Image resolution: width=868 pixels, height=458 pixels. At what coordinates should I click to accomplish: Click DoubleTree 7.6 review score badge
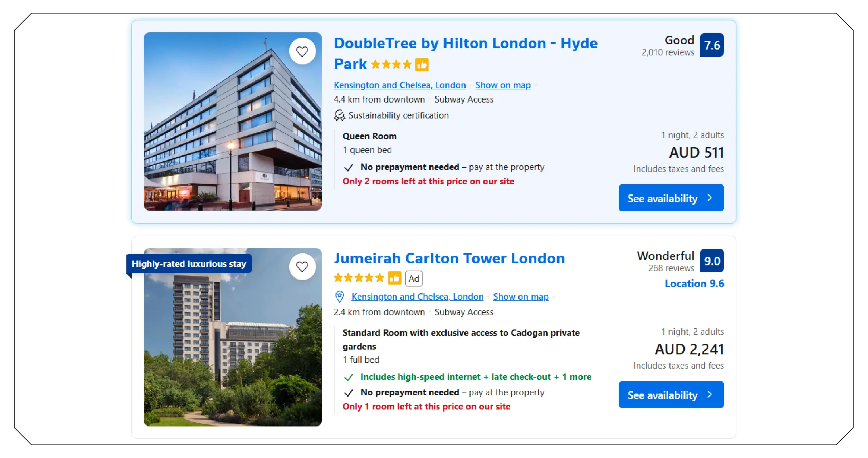tap(712, 45)
